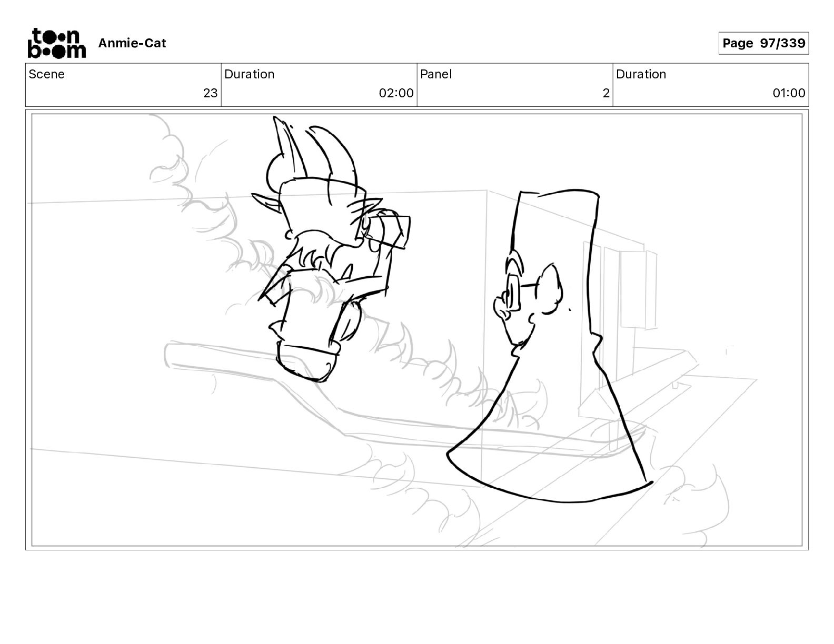Click panel number 2
This screenshot has width=834, height=644.
click(x=606, y=93)
